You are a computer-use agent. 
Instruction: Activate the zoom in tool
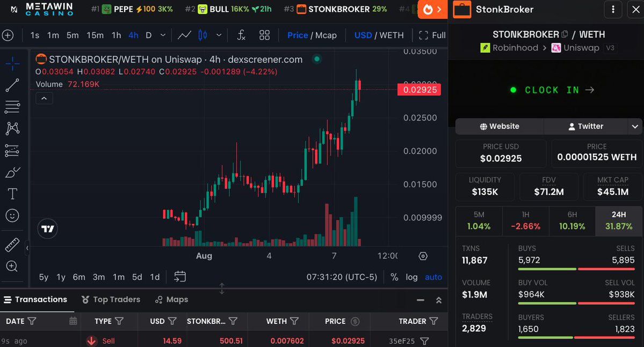click(12, 266)
